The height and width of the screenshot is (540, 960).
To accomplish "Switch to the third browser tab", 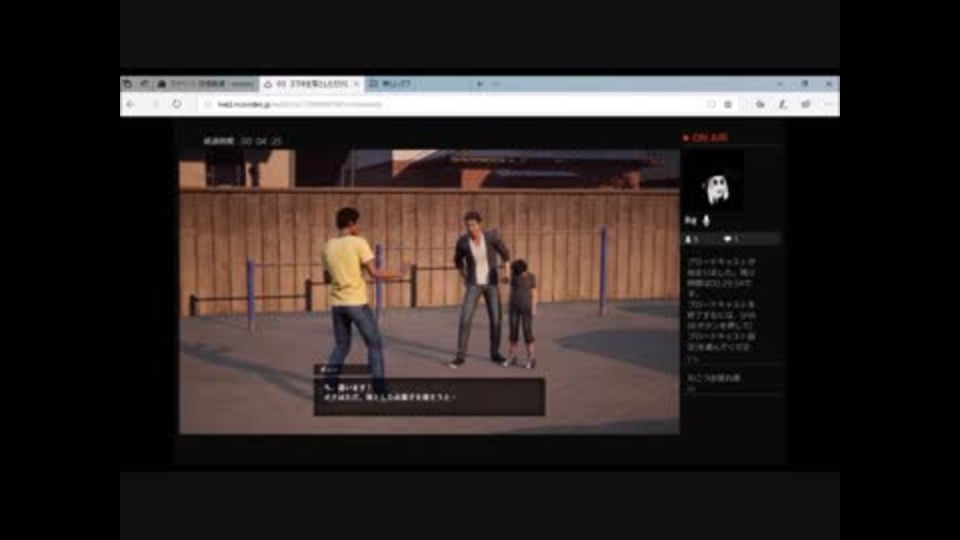I will click(418, 84).
